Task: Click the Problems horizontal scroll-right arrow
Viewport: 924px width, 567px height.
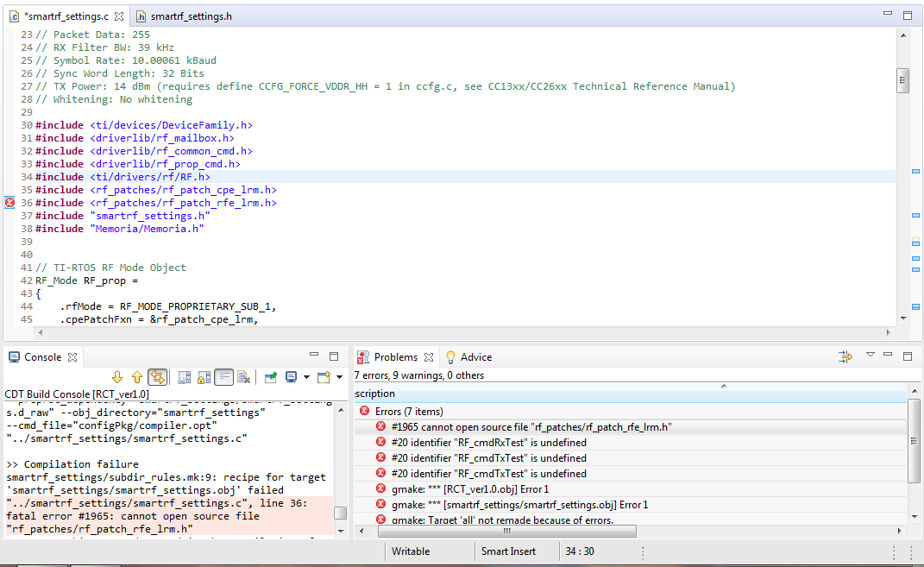Action: [899, 531]
